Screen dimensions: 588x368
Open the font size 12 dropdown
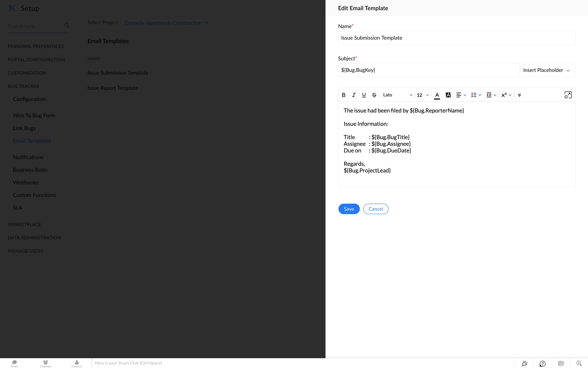[423, 95]
